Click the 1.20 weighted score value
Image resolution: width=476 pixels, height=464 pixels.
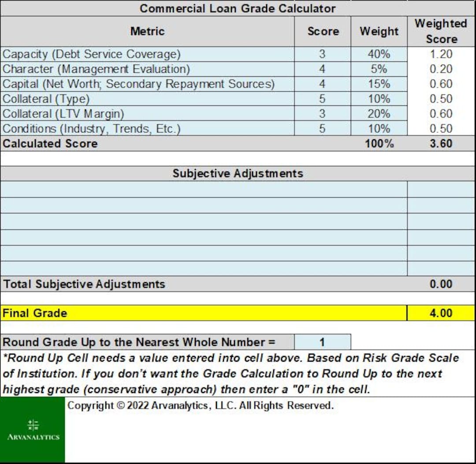(x=441, y=54)
